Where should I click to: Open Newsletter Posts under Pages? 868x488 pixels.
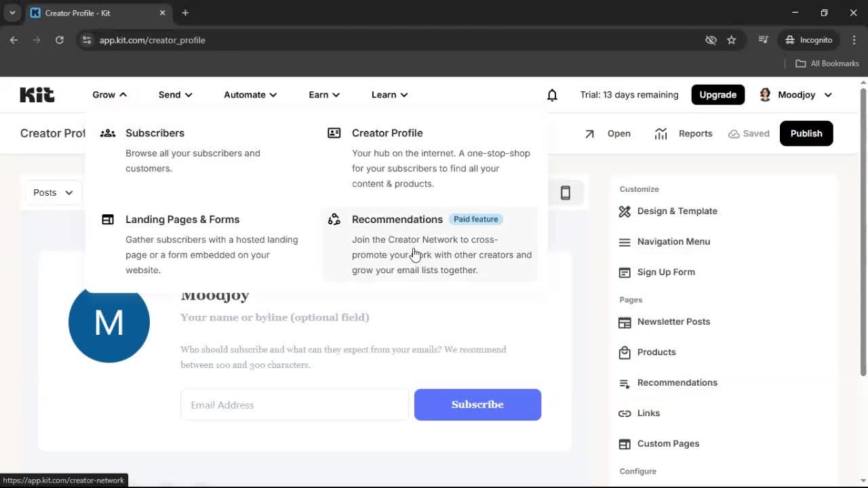click(x=673, y=321)
